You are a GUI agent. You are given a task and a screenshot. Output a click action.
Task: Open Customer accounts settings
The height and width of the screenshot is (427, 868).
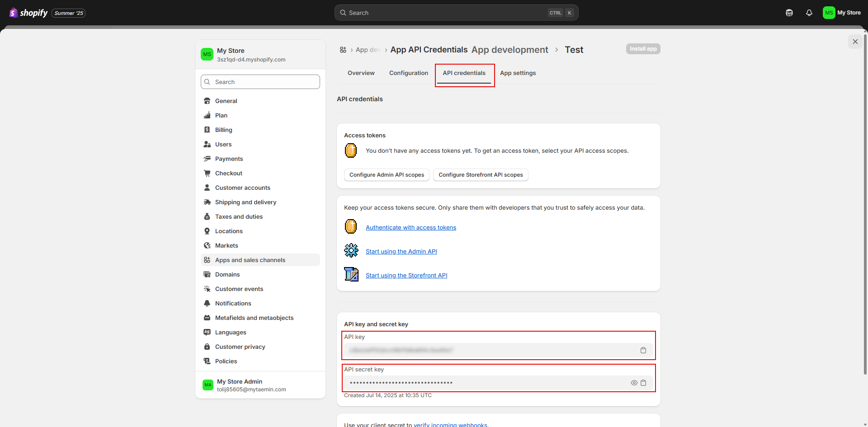click(260, 188)
